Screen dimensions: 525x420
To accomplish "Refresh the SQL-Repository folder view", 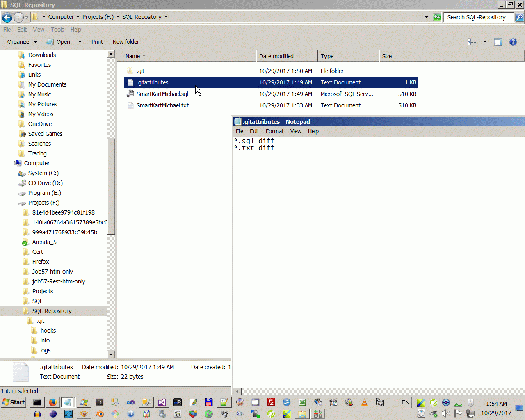I will click(437, 17).
